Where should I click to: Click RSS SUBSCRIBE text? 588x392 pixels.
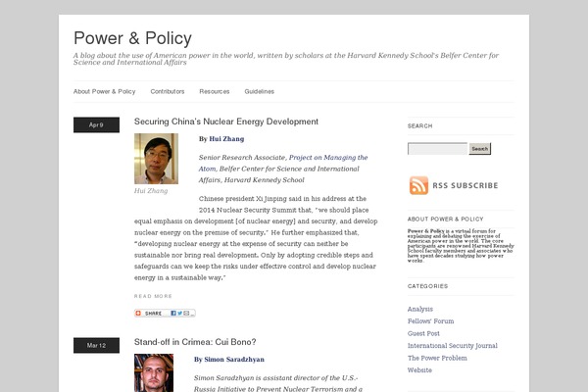coord(465,185)
